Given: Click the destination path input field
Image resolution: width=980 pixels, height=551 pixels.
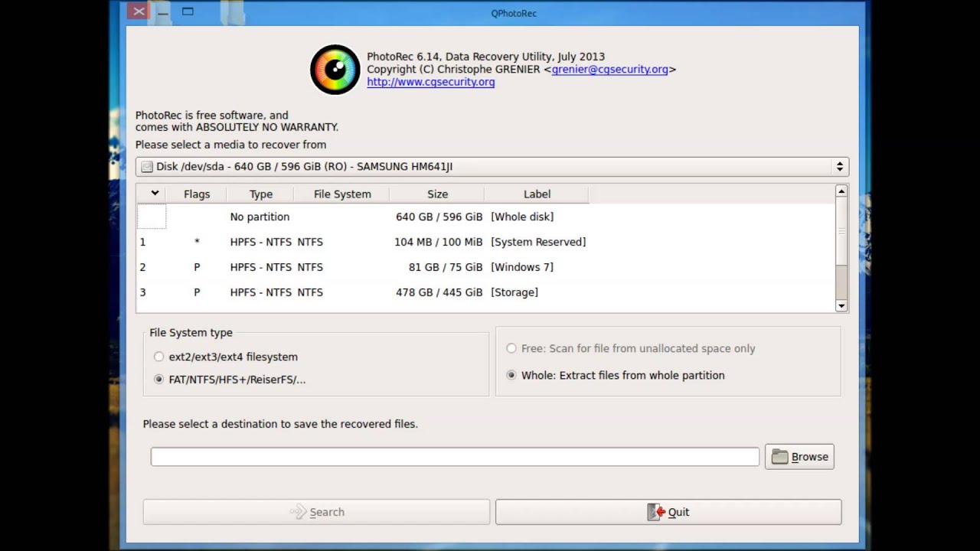Looking at the screenshot, I should (x=455, y=457).
